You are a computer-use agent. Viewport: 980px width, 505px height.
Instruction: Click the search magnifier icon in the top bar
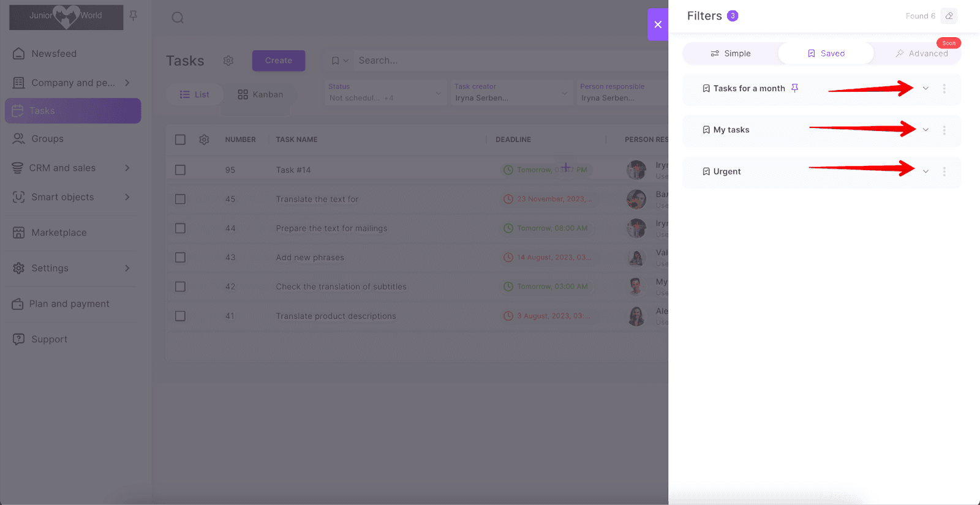click(x=178, y=18)
